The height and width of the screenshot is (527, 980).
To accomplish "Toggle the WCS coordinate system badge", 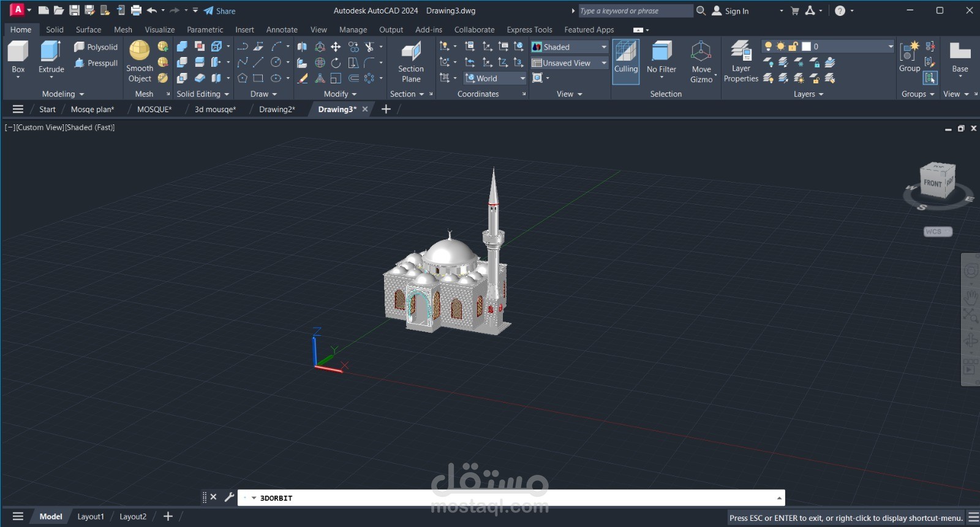I will coord(938,232).
